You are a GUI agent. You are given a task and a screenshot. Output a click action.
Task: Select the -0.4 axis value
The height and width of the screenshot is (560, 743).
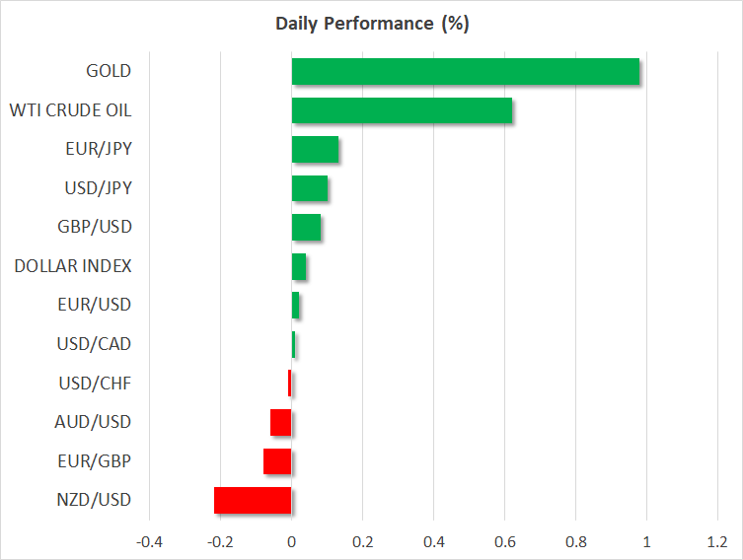[149, 542]
